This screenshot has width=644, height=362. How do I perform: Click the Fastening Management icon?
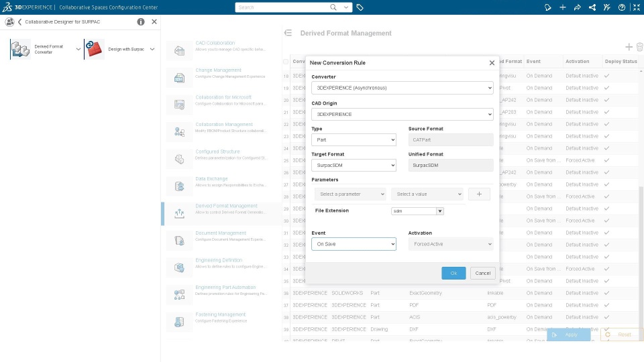tap(180, 322)
